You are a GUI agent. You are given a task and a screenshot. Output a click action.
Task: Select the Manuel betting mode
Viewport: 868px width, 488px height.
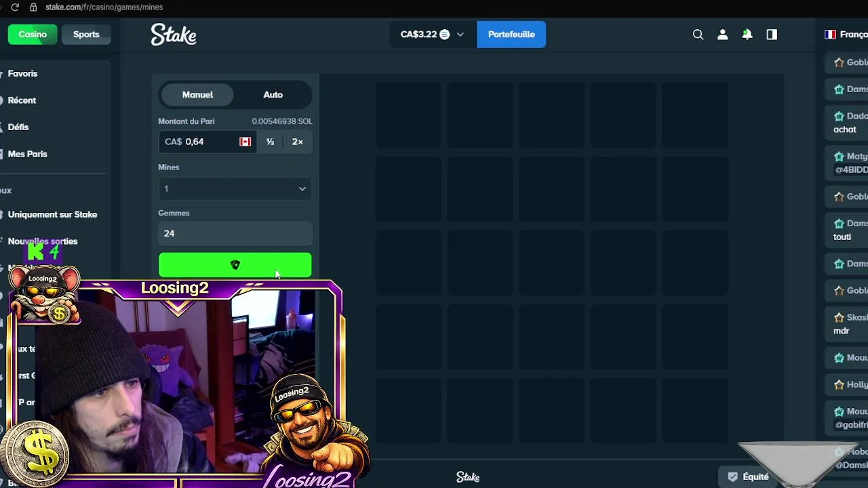(197, 95)
